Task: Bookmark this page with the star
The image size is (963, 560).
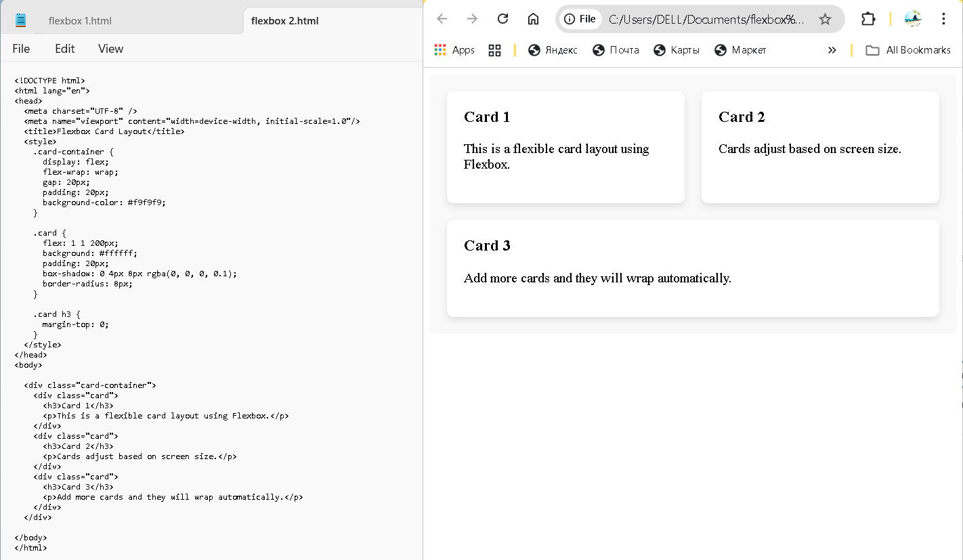Action: click(x=825, y=19)
